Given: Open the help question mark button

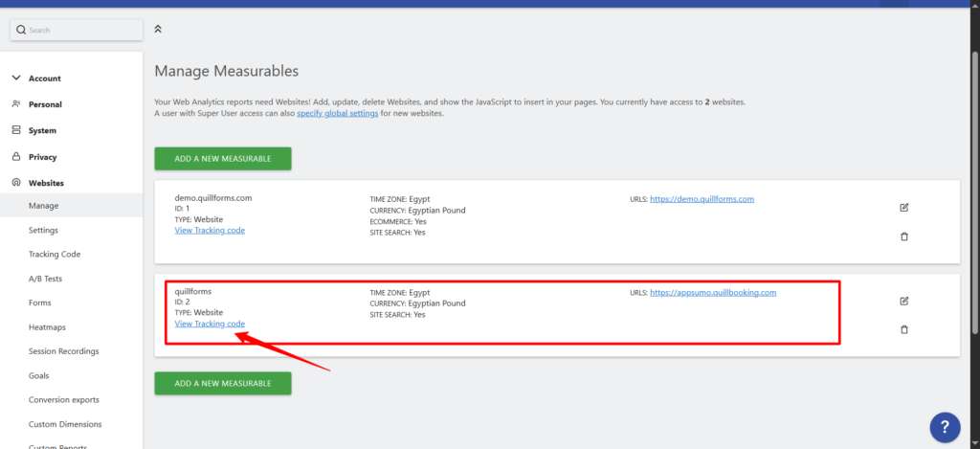Looking at the screenshot, I should tap(945, 427).
